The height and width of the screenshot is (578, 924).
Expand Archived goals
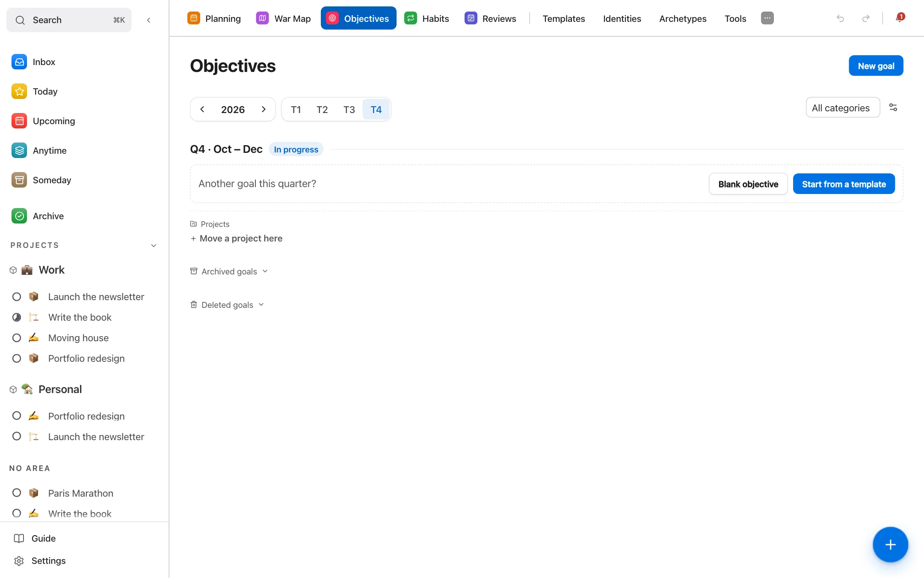click(229, 271)
